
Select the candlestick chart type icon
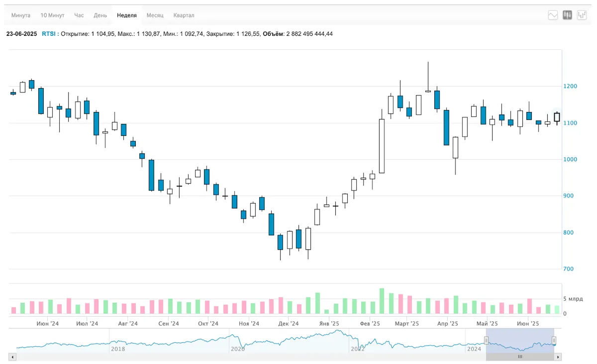pyautogui.click(x=567, y=15)
